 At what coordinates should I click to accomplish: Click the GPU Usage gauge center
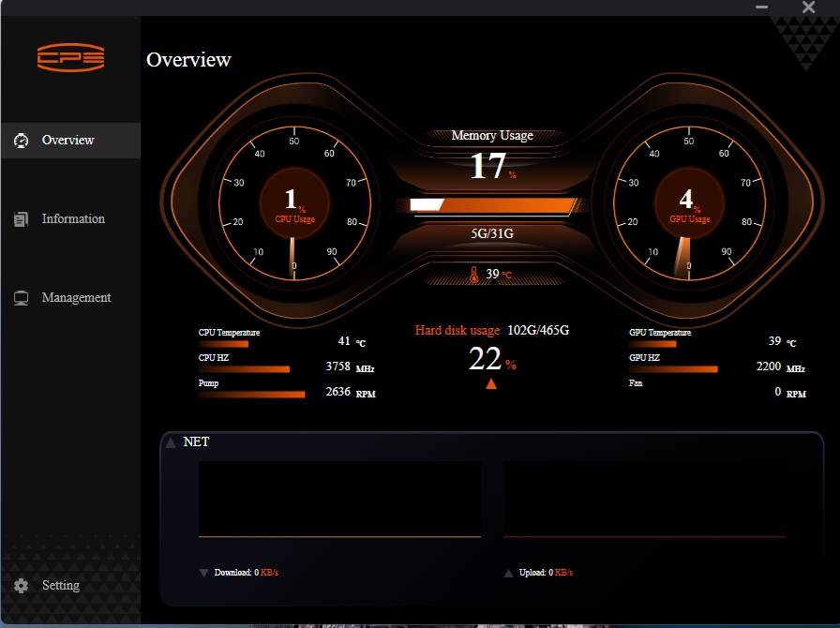(x=689, y=203)
